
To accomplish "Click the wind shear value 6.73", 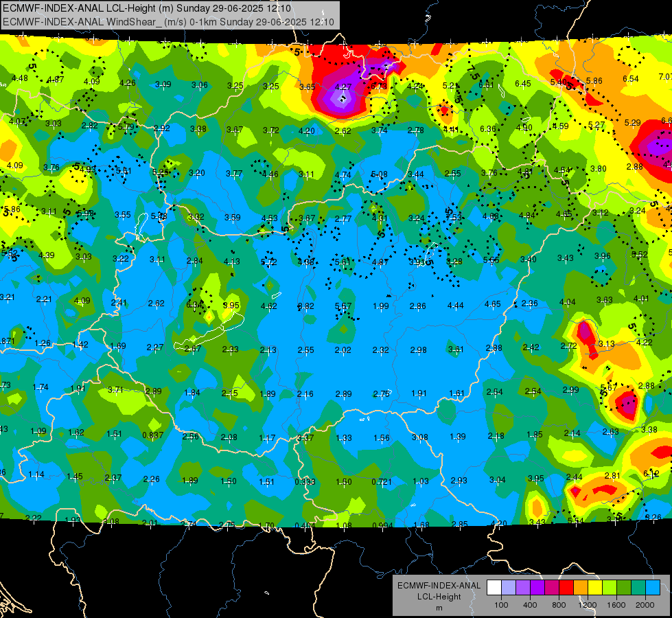I will (379, 87).
